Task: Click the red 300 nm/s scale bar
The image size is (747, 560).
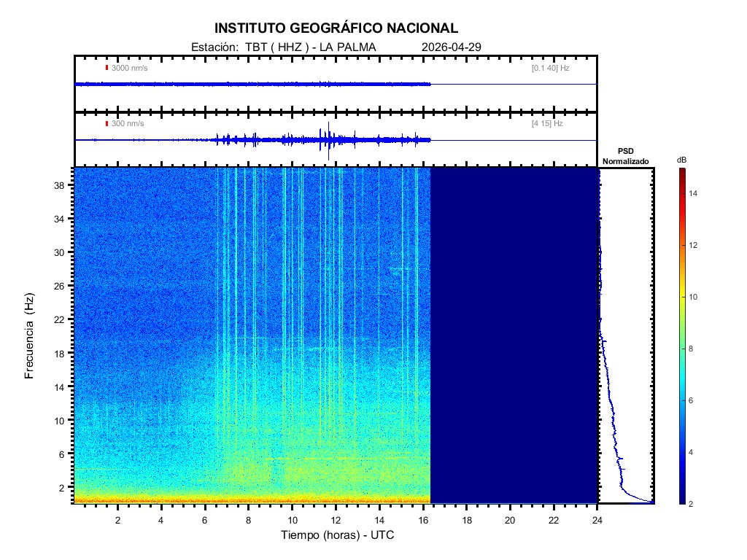Action: pyautogui.click(x=107, y=123)
